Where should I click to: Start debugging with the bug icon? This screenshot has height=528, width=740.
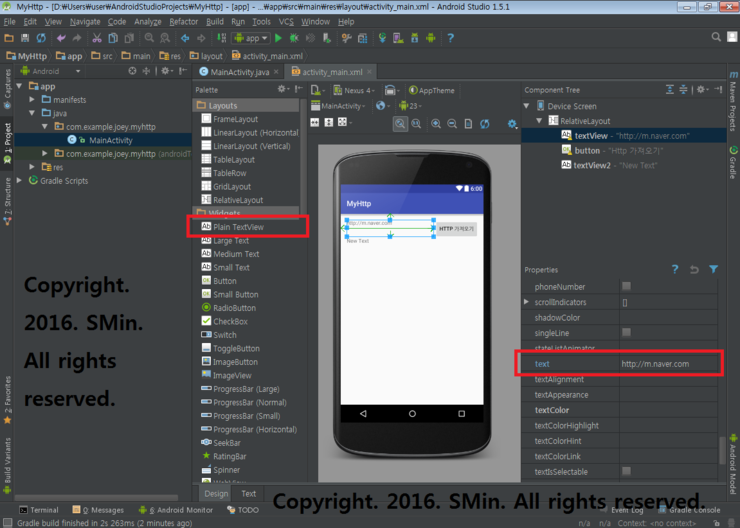294,38
